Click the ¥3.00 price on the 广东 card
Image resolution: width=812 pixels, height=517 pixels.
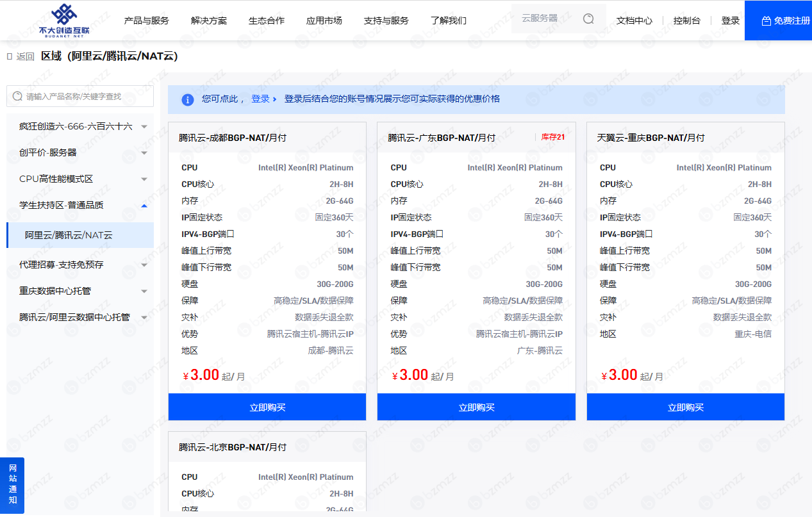point(410,375)
